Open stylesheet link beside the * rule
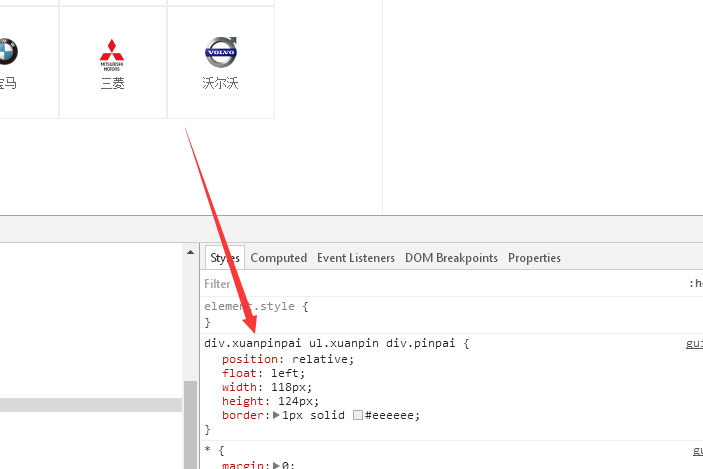The height and width of the screenshot is (469, 703). (x=698, y=451)
